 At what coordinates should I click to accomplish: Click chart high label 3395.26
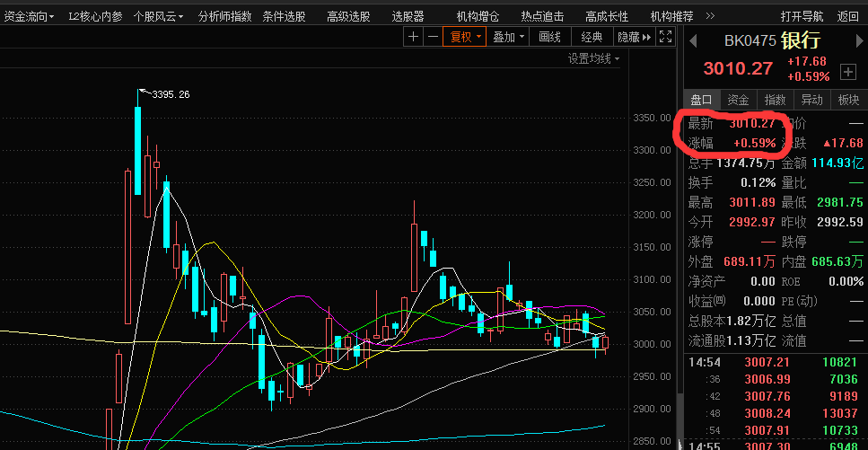tap(171, 95)
